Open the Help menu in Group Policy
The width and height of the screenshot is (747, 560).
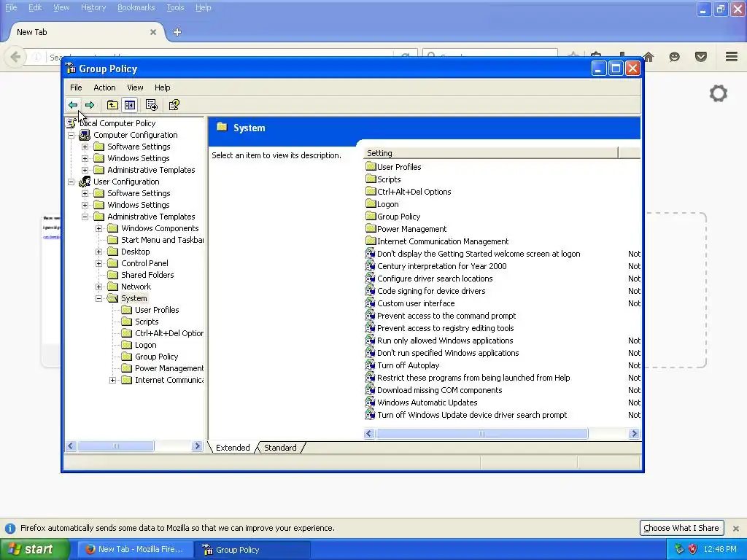coord(162,87)
